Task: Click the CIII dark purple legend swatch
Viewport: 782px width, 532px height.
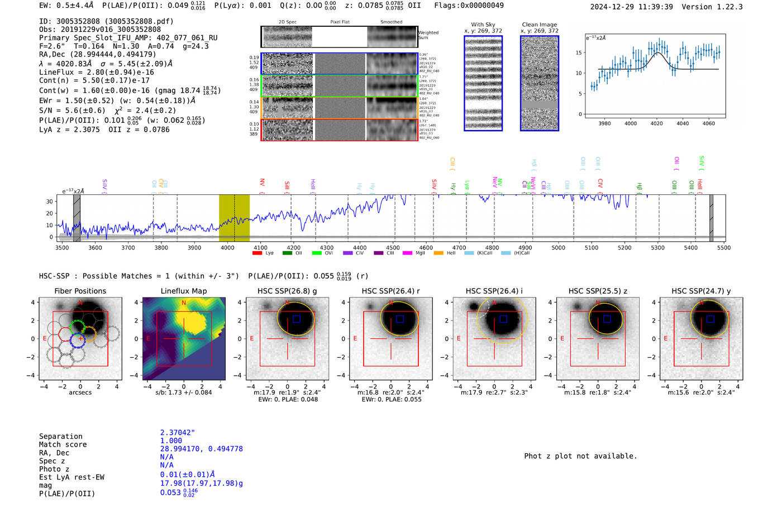Action: click(x=378, y=253)
